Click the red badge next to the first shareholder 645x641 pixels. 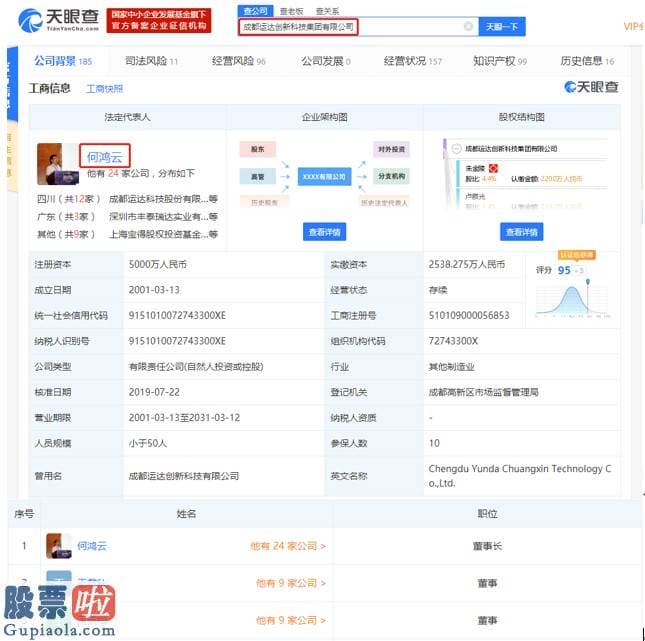click(x=493, y=168)
